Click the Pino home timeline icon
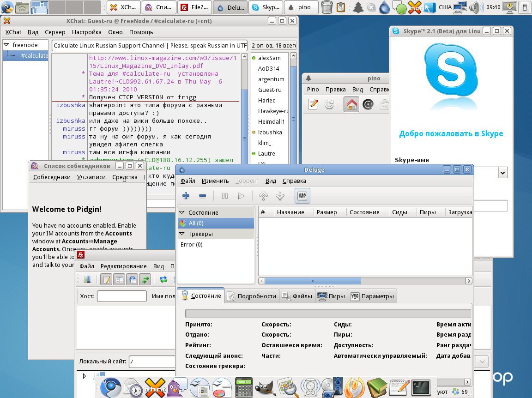 point(351,105)
